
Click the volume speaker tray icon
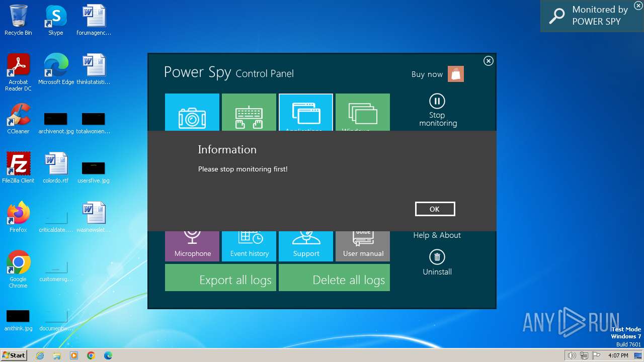572,355
